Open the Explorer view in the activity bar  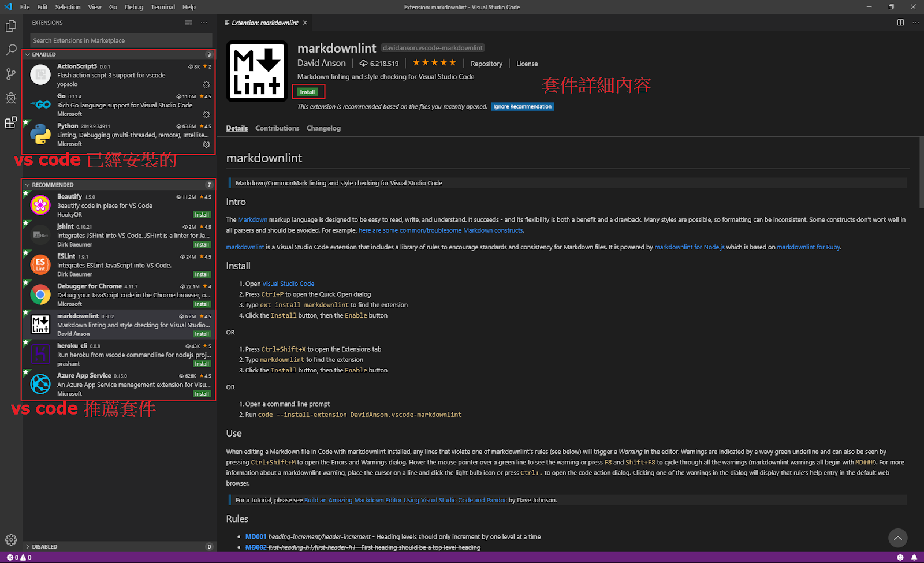(x=11, y=26)
